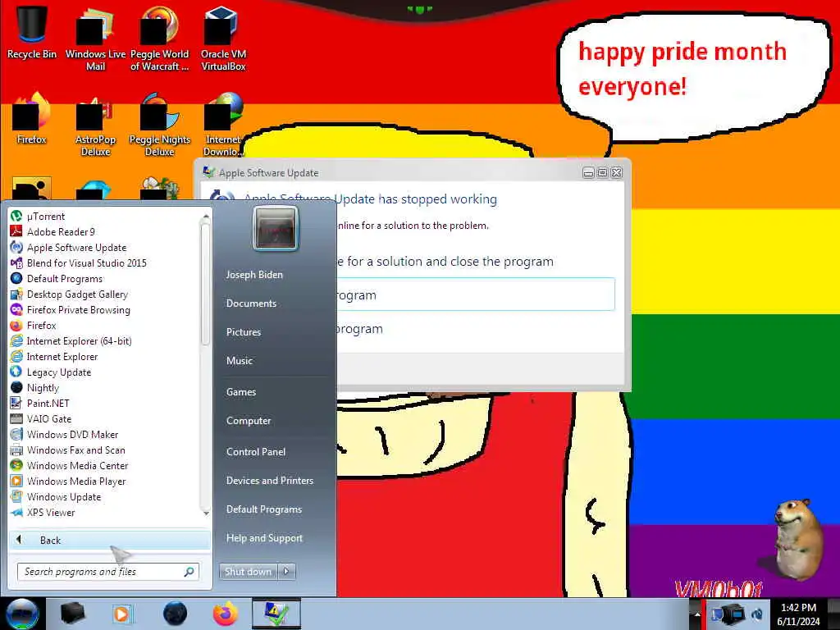The width and height of the screenshot is (840, 630).
Task: Click the Shut down button
Action: click(x=248, y=572)
